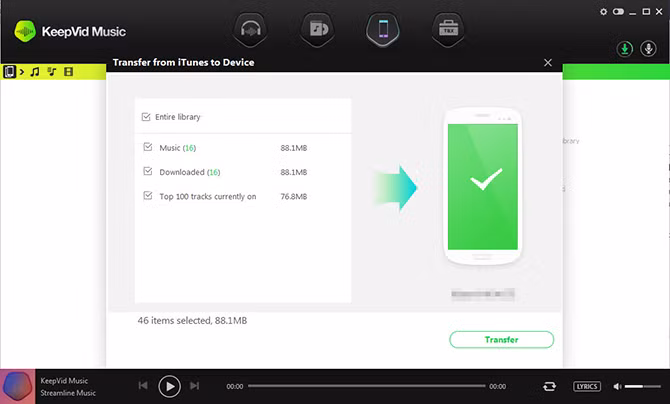Click the microphone record icon
Screen dimensions: 670x404
[648, 48]
